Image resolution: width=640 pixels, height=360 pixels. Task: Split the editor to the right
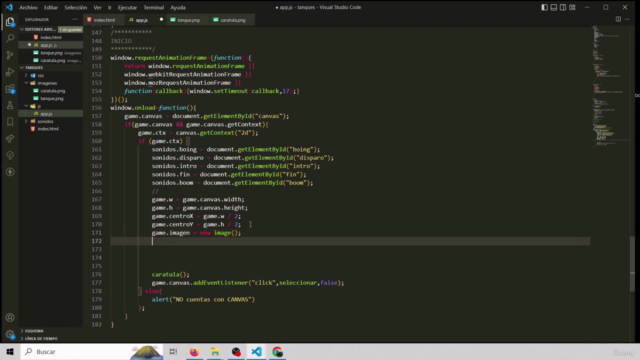618,19
